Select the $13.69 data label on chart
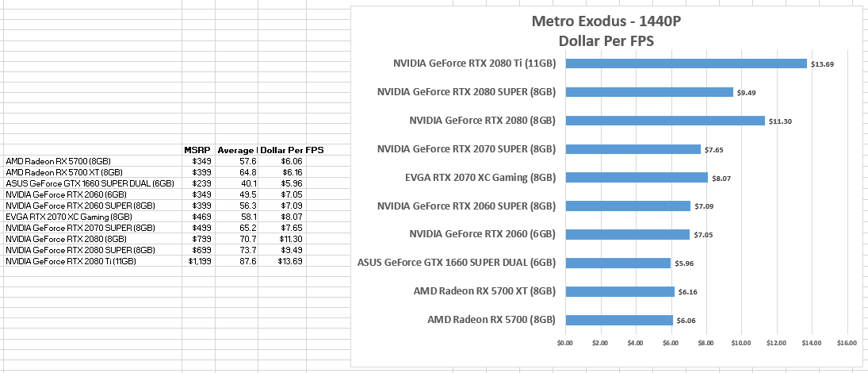This screenshot has width=868, height=373. click(x=822, y=64)
